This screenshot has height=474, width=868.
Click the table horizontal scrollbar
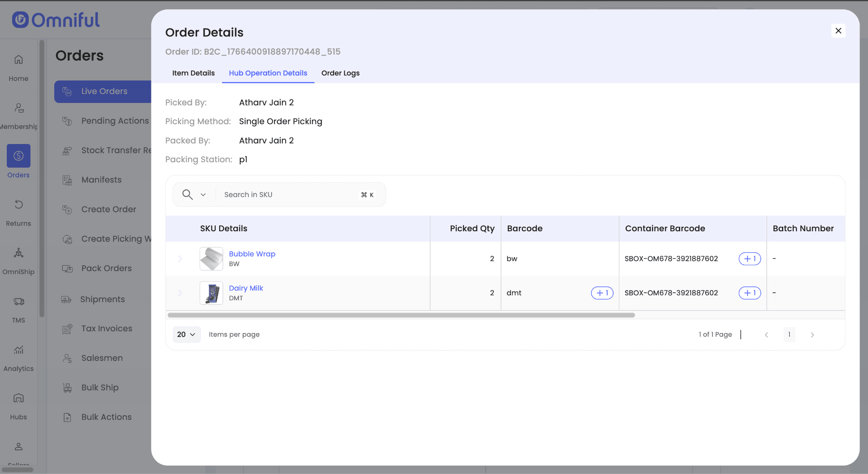point(401,315)
